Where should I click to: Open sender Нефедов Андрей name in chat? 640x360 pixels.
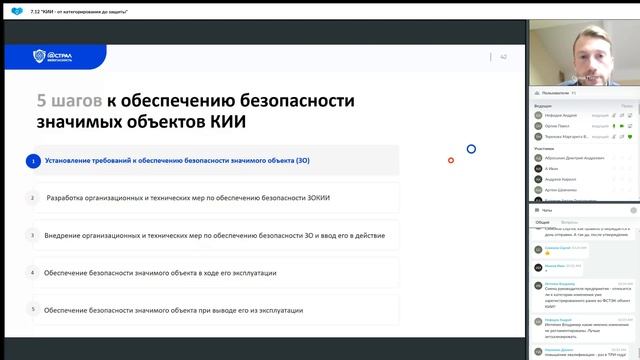[x=558, y=320]
